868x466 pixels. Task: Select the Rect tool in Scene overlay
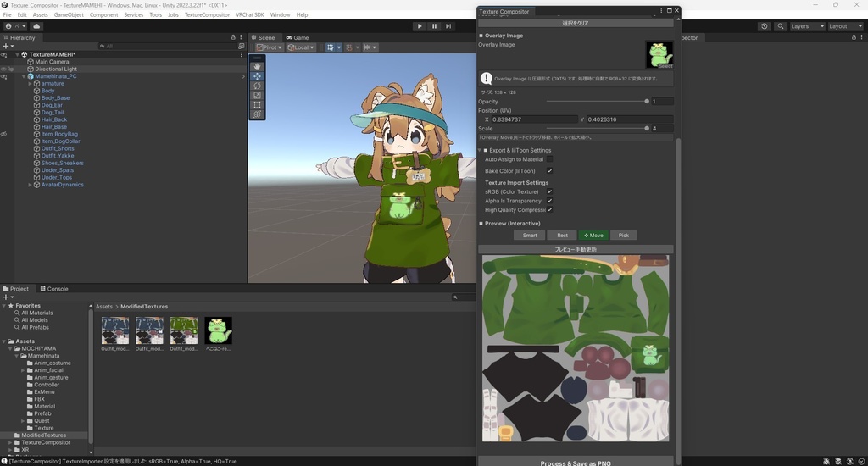[257, 104]
